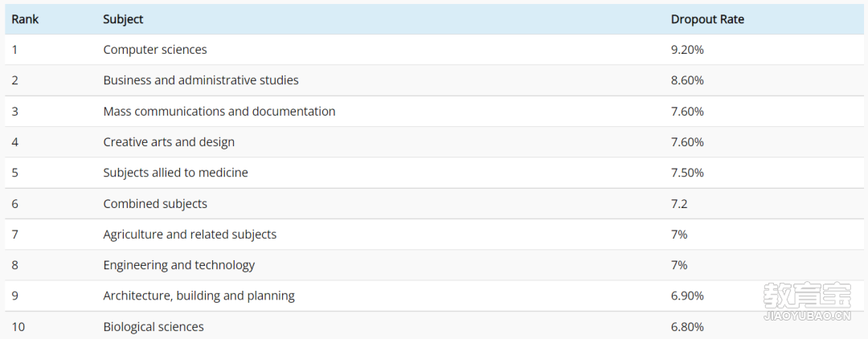Select the Computer sciences subject cell

pos(155,50)
